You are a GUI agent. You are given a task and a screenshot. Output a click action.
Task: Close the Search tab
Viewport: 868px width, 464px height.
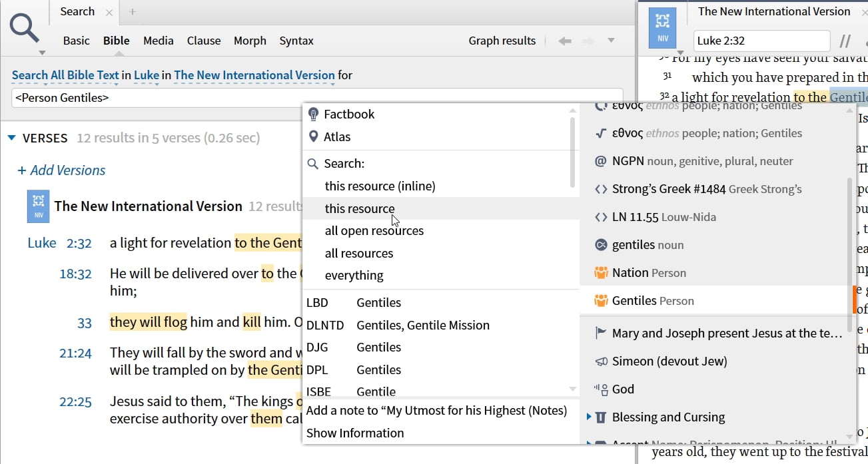(109, 12)
